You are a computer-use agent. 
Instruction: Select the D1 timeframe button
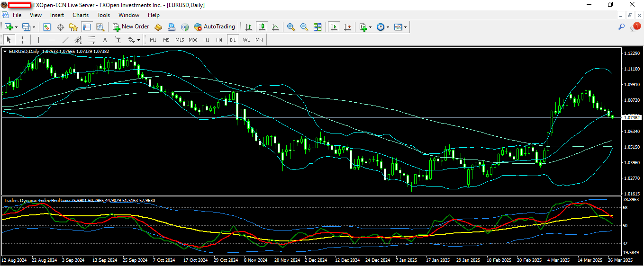(233, 40)
